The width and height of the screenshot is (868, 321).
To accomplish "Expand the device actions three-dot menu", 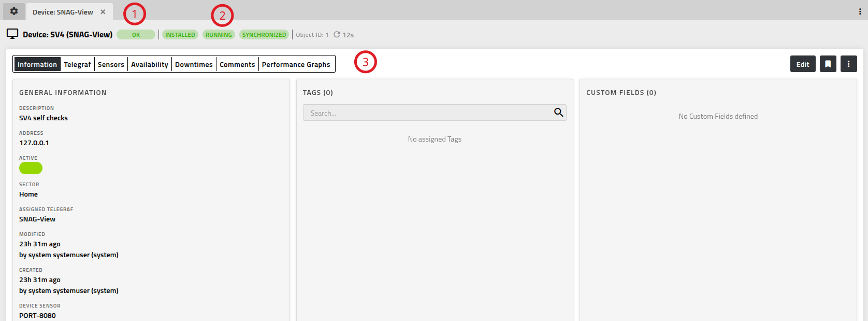I will coord(848,64).
